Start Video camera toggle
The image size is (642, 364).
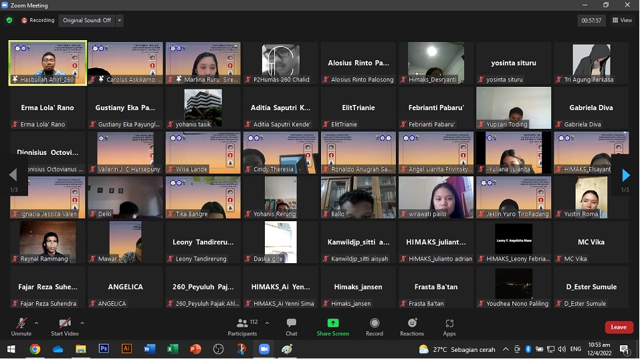point(65,327)
